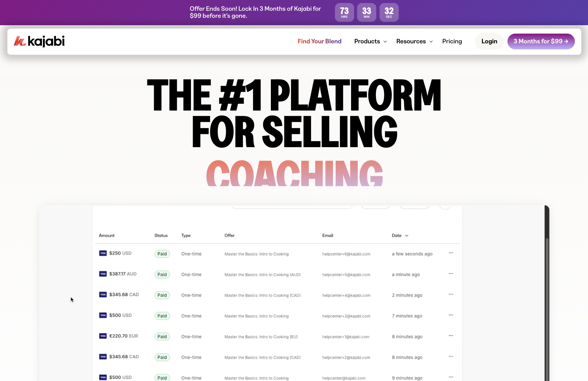Viewport: 588px width, 381px height.
Task: Click the Offer Ends Soon banner text
Action: 255,12
